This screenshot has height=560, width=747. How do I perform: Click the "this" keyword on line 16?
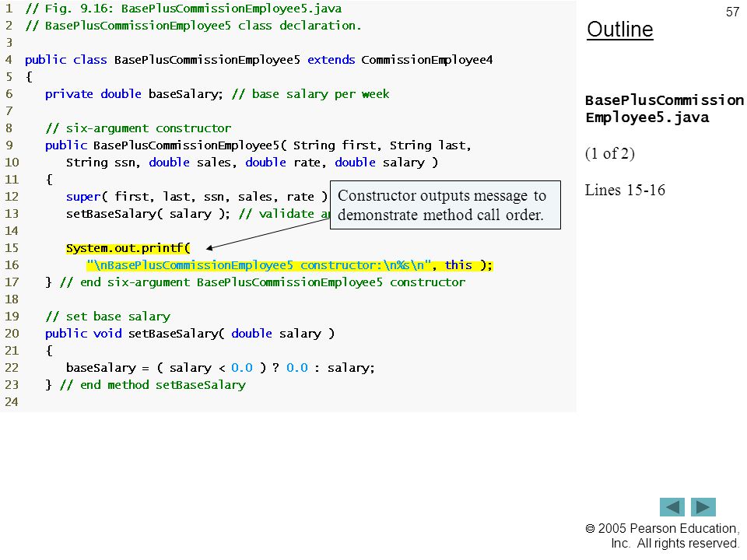pyautogui.click(x=458, y=265)
